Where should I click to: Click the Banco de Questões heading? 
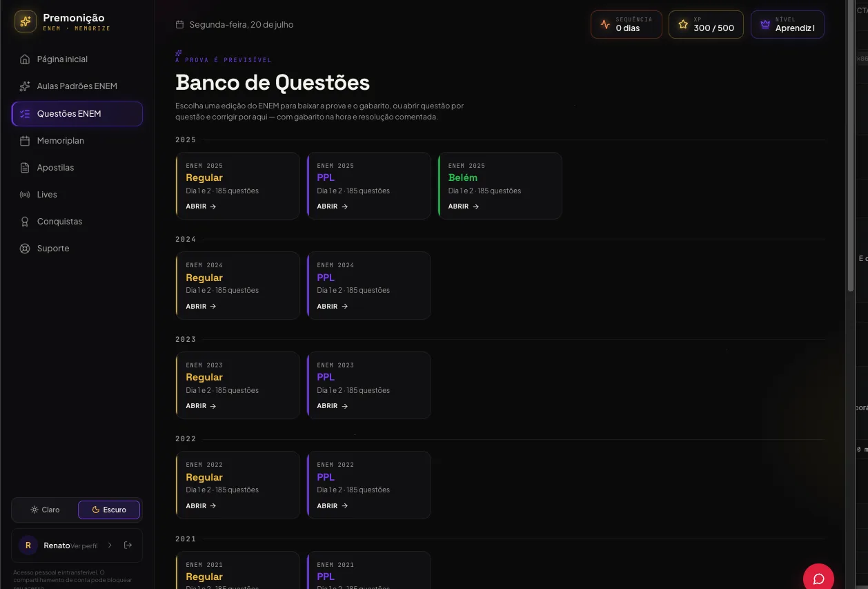[273, 83]
